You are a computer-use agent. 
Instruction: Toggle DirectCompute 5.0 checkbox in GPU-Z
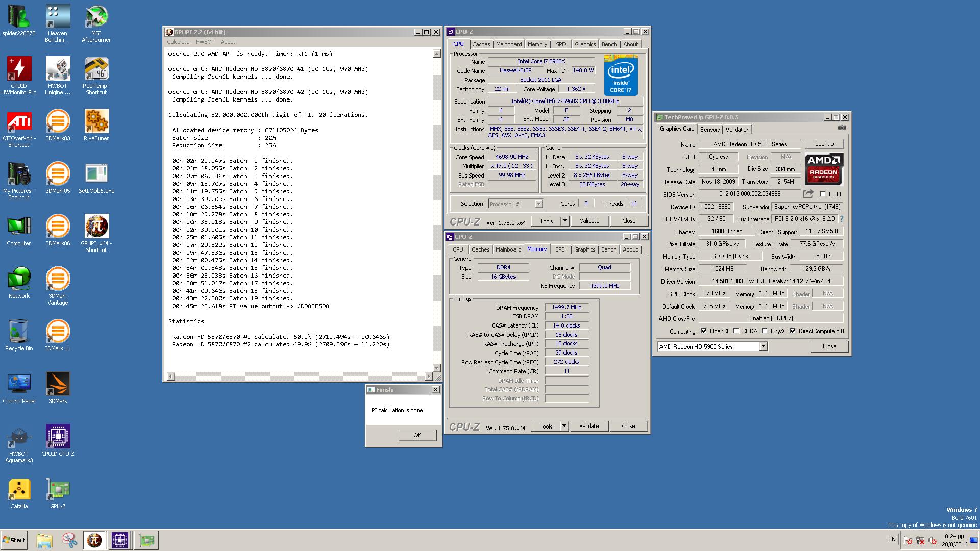coord(793,331)
